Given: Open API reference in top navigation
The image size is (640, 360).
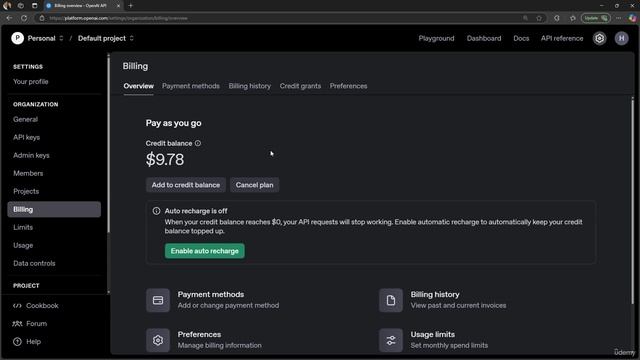Looking at the screenshot, I should point(562,38).
